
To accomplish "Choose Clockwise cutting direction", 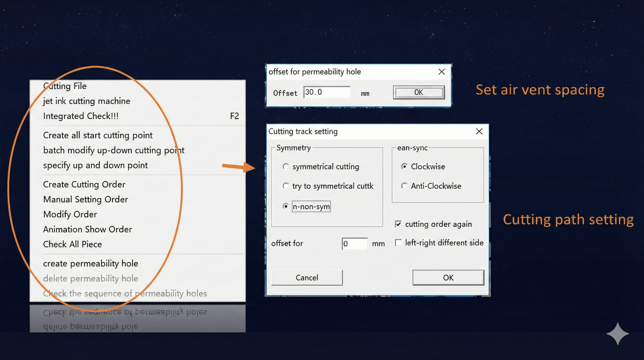I will [x=405, y=166].
